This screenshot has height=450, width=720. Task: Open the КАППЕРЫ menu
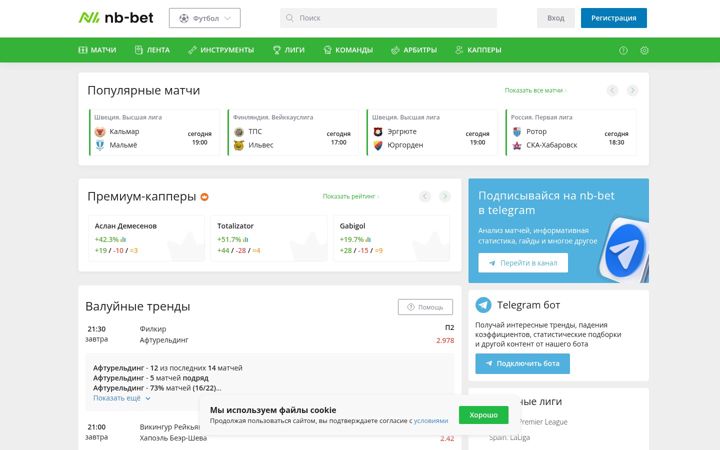[x=478, y=50]
